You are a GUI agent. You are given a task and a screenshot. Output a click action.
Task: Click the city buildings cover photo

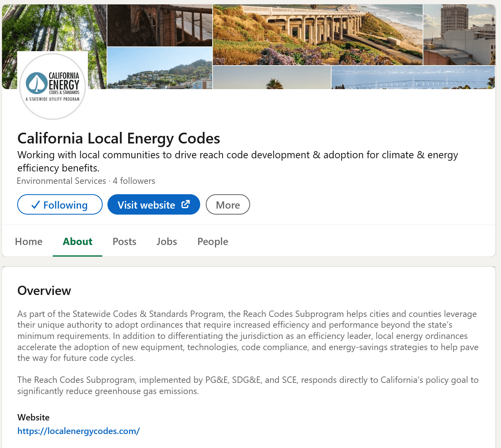point(459,34)
